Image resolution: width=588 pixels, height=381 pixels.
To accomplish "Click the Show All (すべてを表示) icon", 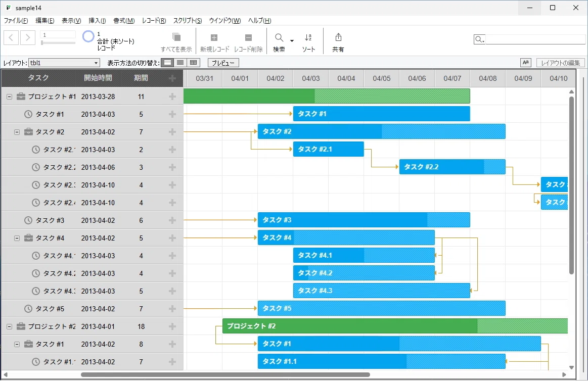I will (176, 37).
